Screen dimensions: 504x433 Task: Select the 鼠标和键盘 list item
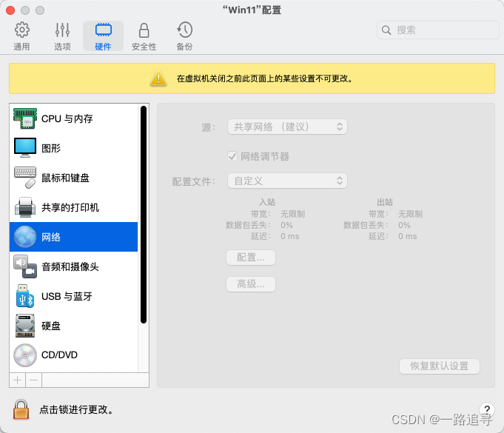73,178
